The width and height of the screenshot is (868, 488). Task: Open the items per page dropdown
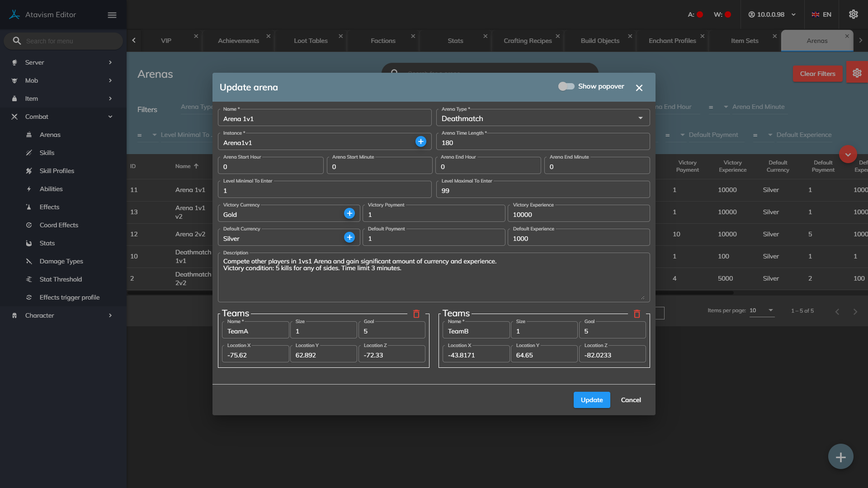762,310
